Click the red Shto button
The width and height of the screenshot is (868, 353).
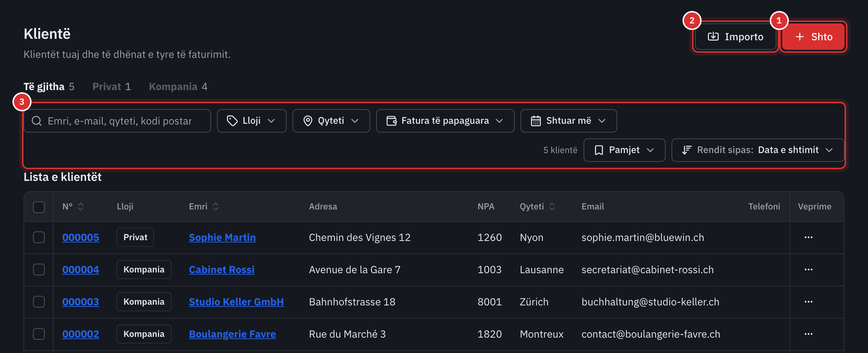pyautogui.click(x=813, y=37)
